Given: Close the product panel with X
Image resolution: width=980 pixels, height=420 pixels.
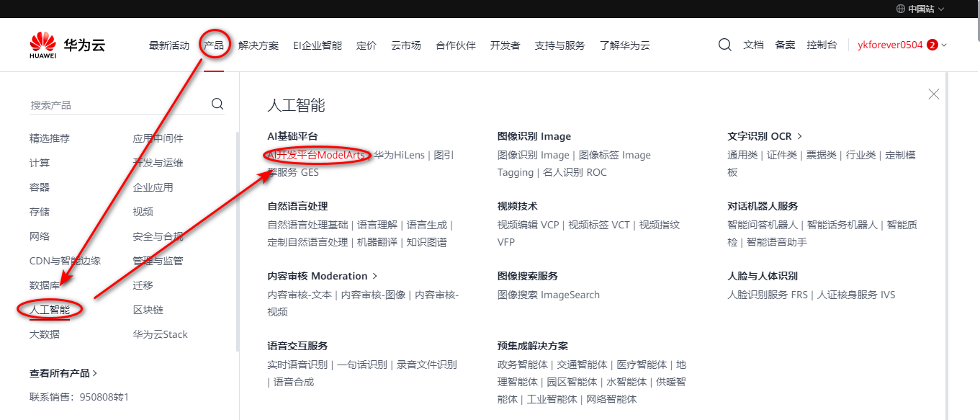Looking at the screenshot, I should pos(934,94).
